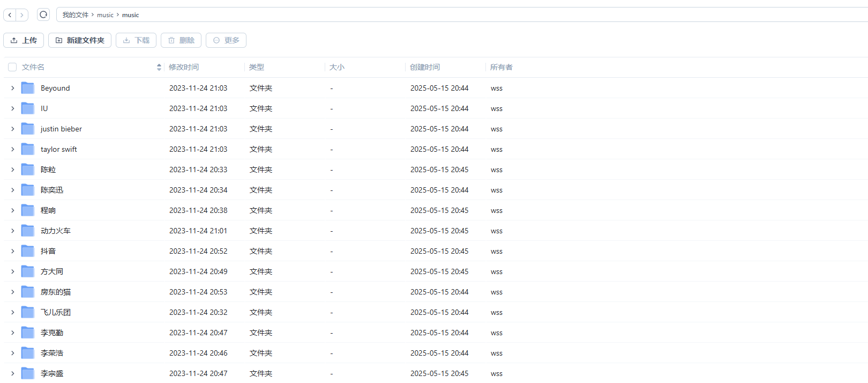The image size is (868, 383).
Task: Expand the IU folder row
Action: tap(13, 108)
